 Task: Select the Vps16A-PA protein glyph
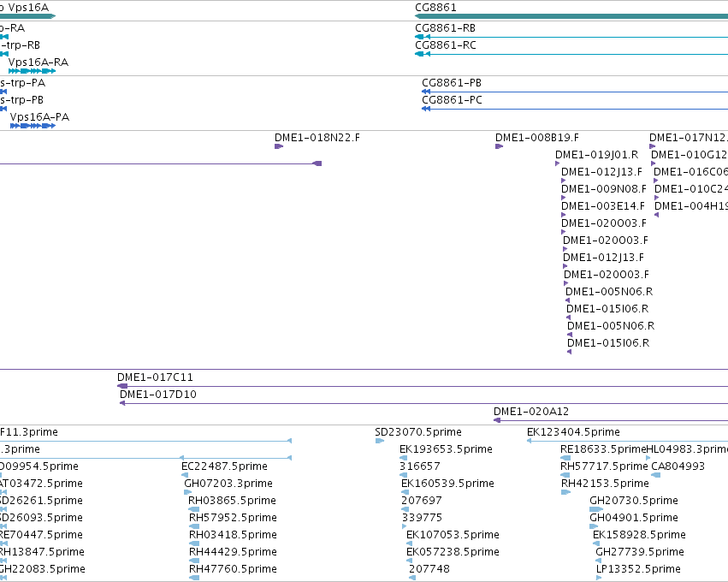(33, 126)
